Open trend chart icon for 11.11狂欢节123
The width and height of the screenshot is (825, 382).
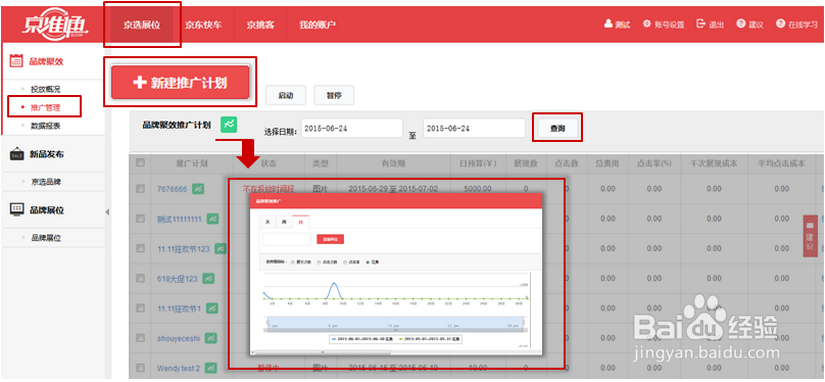(x=220, y=248)
